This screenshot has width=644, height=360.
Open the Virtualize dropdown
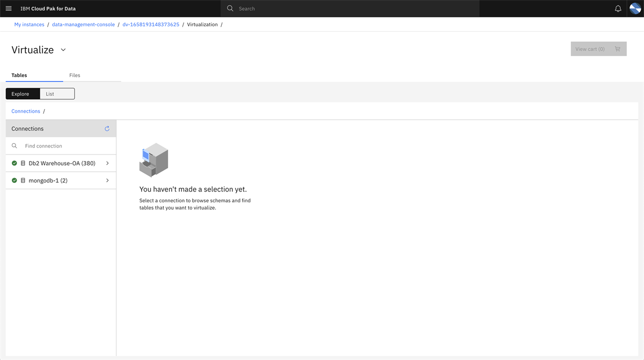[63, 49]
